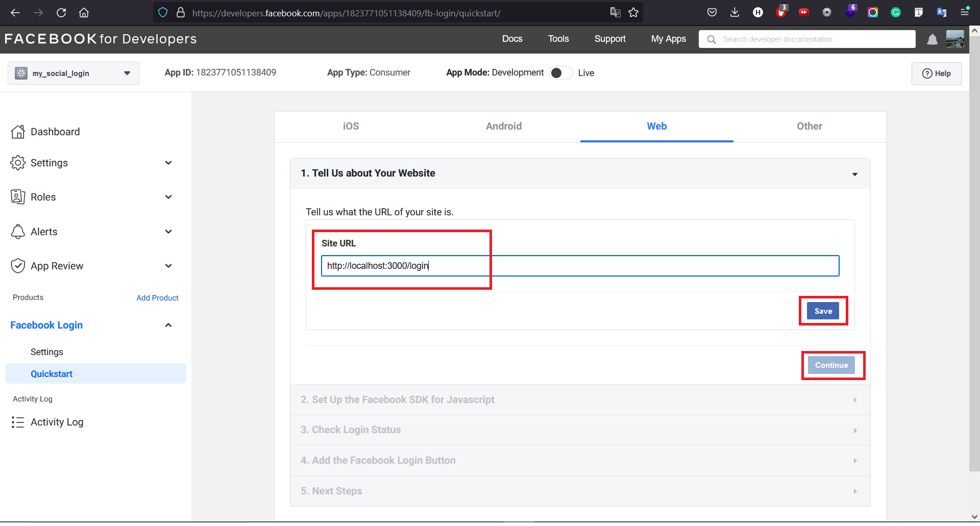Click the Roles badge icon
This screenshot has width=980, height=526.
18,197
